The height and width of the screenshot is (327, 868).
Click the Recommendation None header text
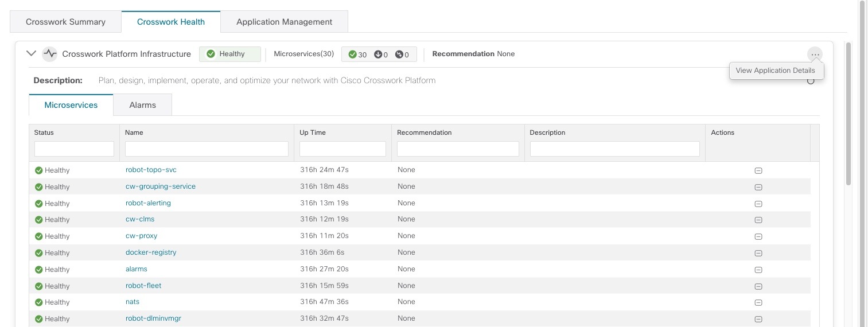tap(473, 54)
